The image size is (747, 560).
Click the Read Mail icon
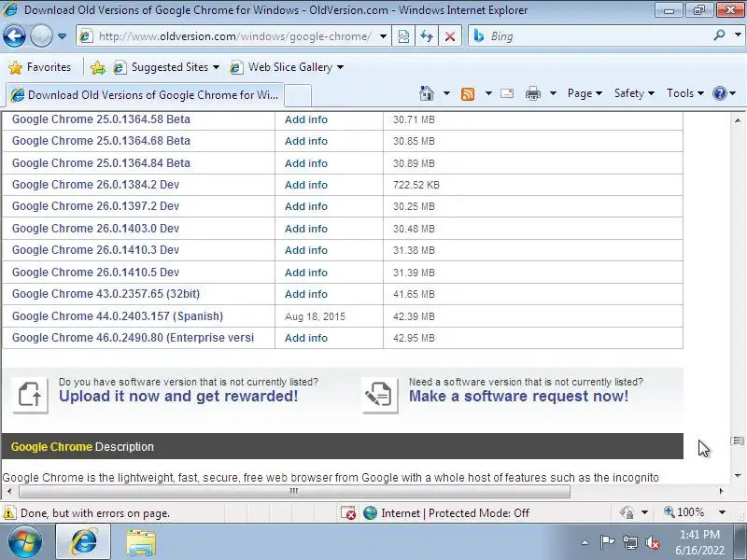[507, 93]
